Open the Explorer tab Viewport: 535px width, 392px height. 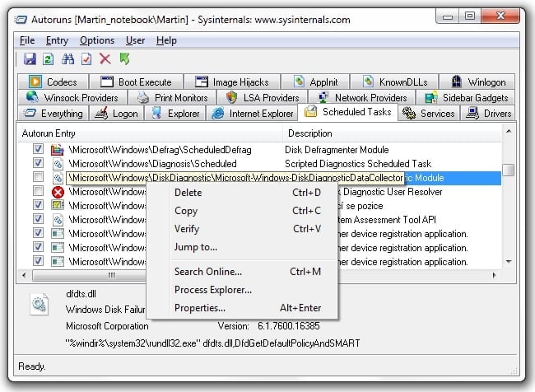point(175,114)
